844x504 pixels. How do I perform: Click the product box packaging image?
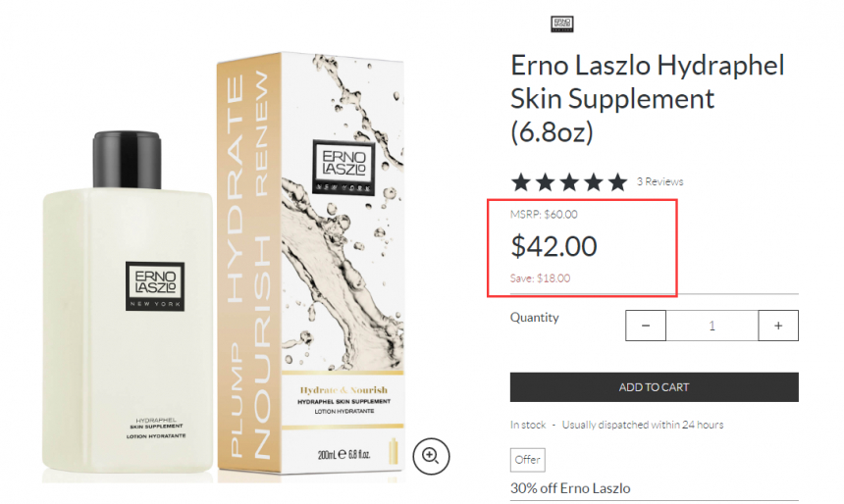pyautogui.click(x=310, y=264)
